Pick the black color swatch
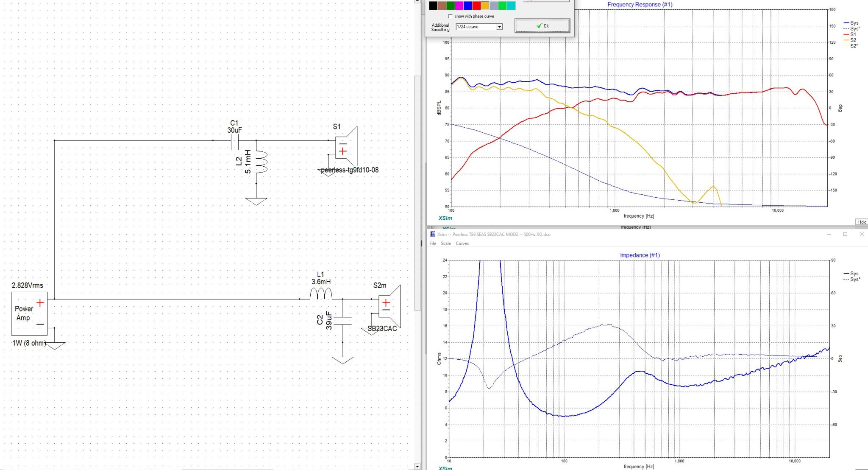 (433, 6)
